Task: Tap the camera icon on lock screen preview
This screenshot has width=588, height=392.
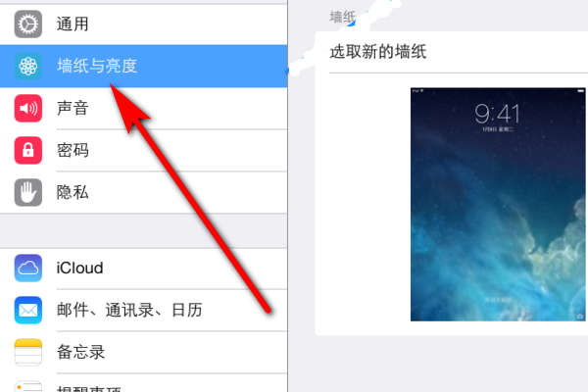Action: pyautogui.click(x=580, y=317)
